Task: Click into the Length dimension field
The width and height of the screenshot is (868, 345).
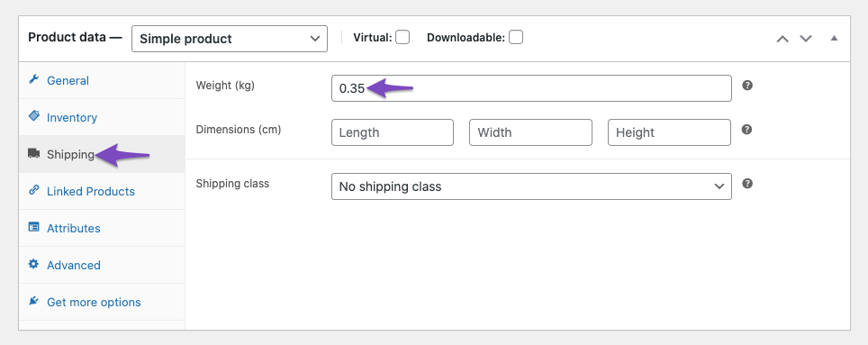Action: click(393, 132)
